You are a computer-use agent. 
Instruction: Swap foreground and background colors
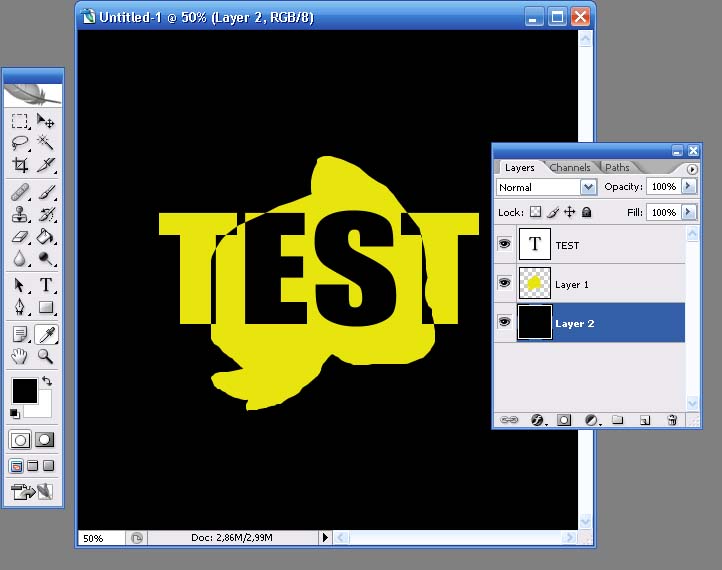tap(47, 381)
